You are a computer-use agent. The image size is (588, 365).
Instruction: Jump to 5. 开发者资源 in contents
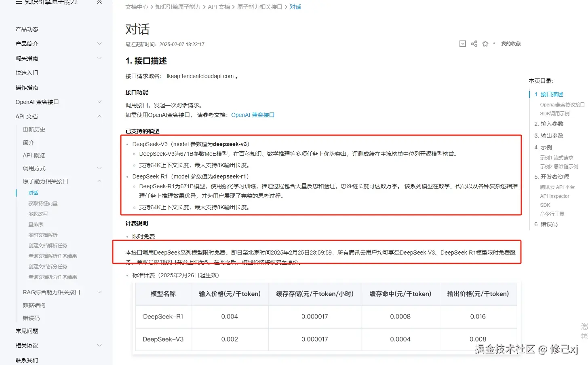pyautogui.click(x=551, y=177)
